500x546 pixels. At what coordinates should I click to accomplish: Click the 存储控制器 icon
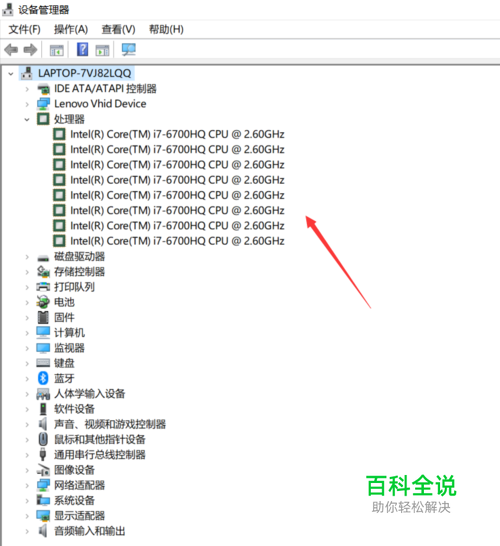[x=43, y=272]
